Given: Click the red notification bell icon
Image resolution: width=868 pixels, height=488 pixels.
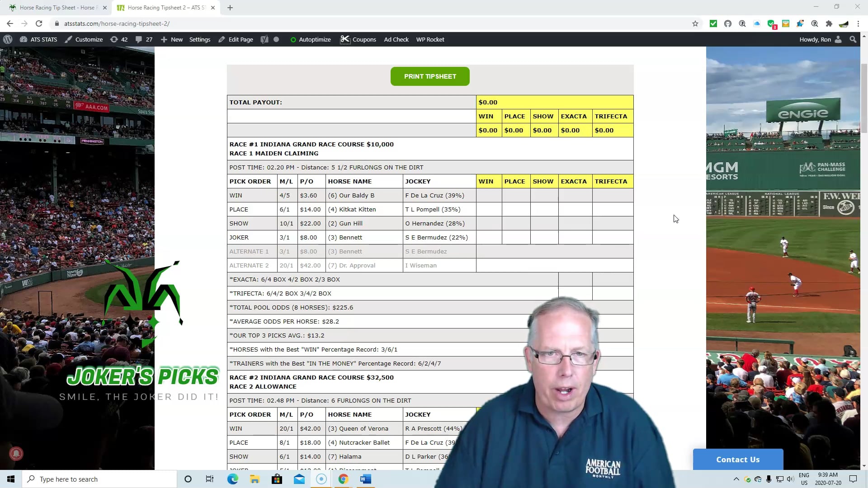Looking at the screenshot, I should [16, 454].
